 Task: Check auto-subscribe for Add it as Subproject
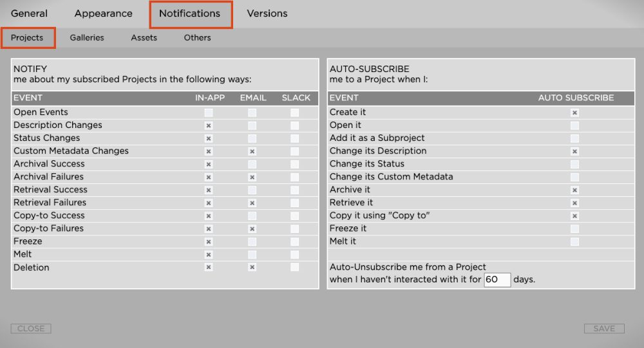[575, 138]
